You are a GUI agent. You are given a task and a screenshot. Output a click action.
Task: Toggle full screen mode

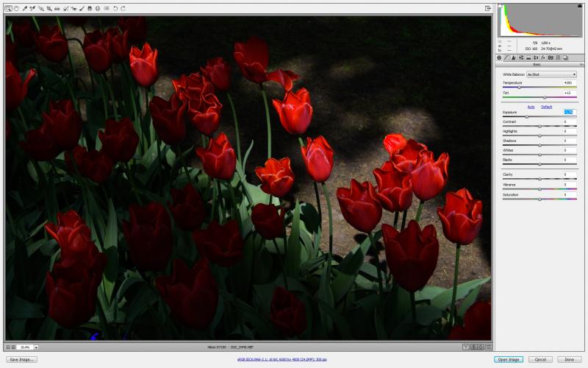pyautogui.click(x=488, y=8)
